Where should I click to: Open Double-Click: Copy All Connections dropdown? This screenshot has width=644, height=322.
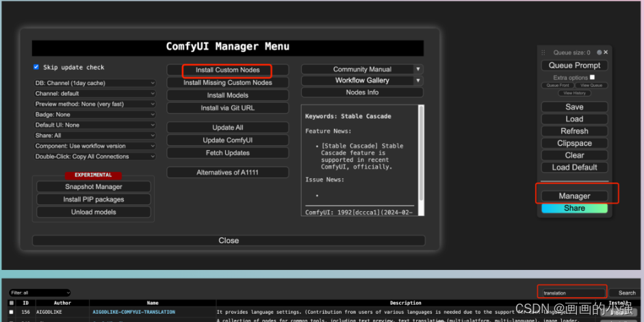tap(94, 156)
